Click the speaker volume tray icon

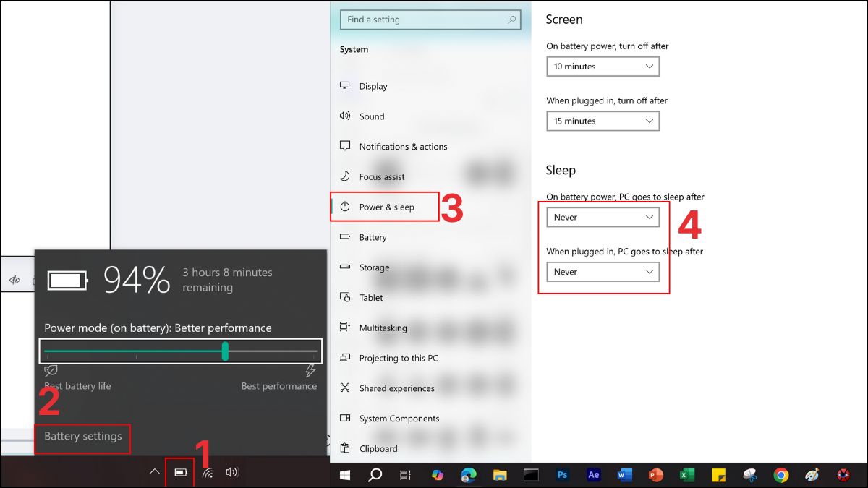click(231, 473)
